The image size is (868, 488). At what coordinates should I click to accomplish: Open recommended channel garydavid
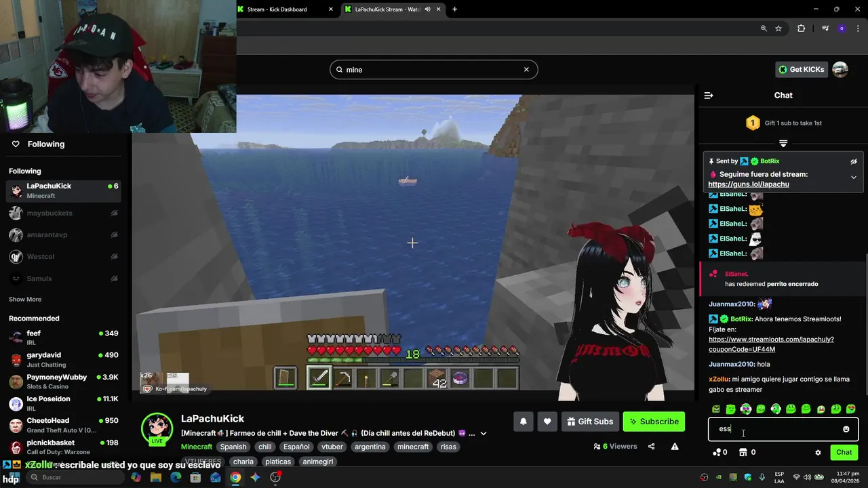63,359
